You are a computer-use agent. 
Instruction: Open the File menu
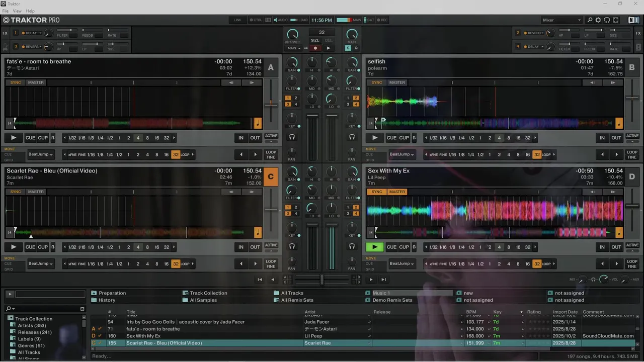pos(6,11)
